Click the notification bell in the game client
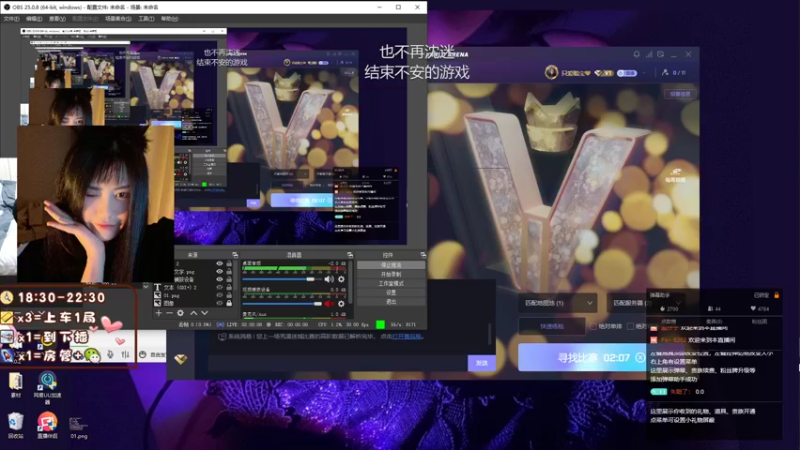 tap(636, 54)
